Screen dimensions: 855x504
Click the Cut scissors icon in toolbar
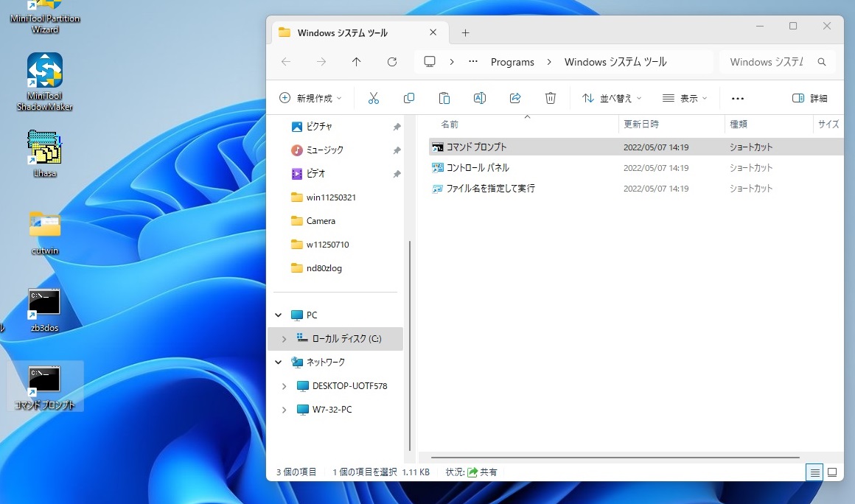tap(374, 98)
